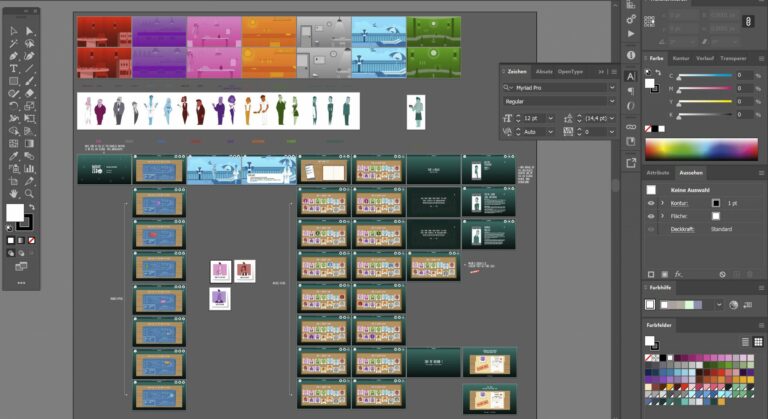Pick a color from the CMYK spectrum bar
The image size is (768, 419).
coord(700,149)
